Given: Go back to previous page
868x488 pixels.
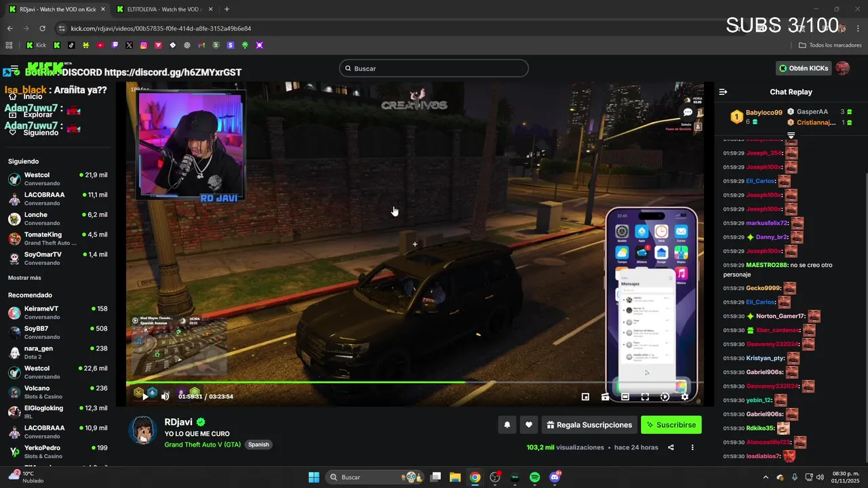Looking at the screenshot, I should pos(9,28).
